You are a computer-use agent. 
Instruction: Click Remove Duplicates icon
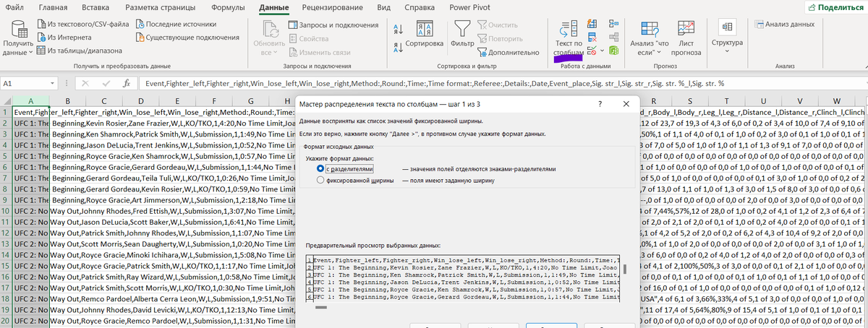click(x=592, y=38)
